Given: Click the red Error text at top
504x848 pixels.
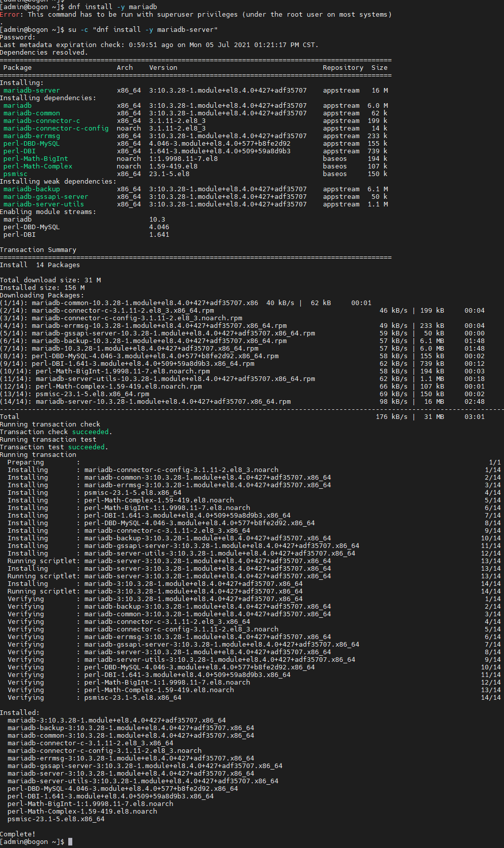Looking at the screenshot, I should click(10, 15).
